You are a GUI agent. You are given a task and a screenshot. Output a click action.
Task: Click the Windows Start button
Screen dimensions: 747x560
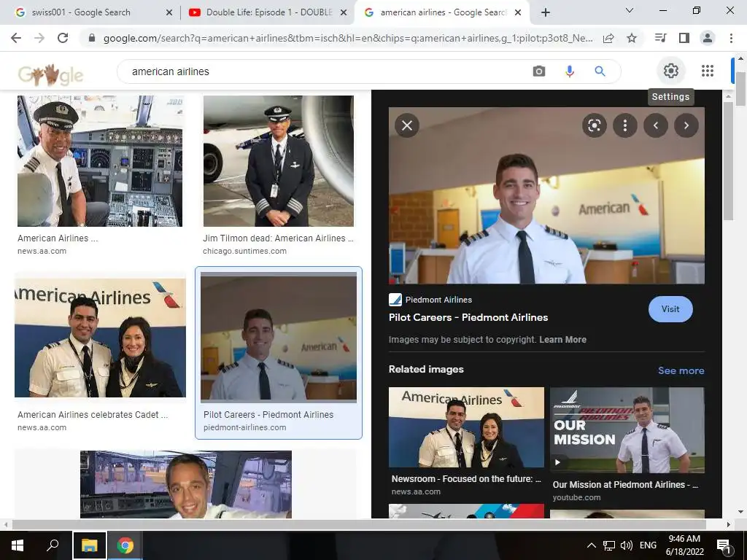[x=18, y=545]
